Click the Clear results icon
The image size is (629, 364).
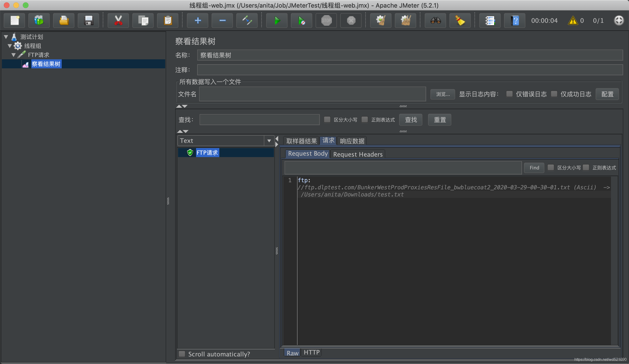460,20
